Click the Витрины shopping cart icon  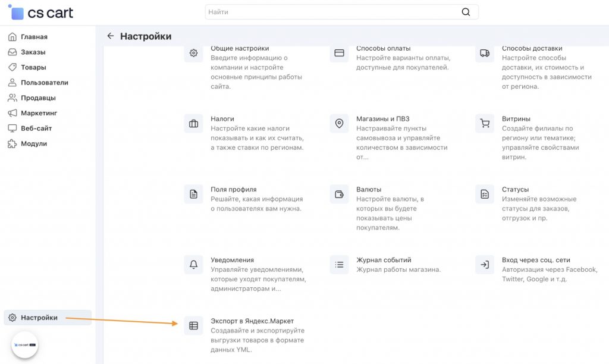485,124
